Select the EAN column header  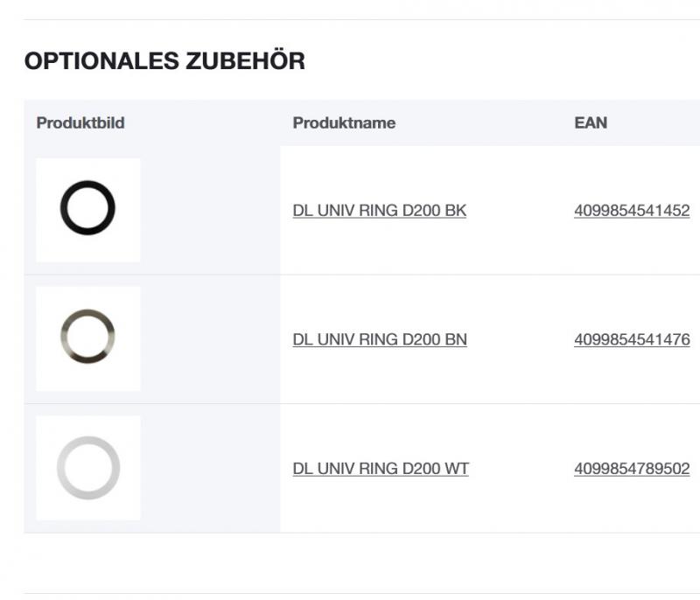[590, 122]
